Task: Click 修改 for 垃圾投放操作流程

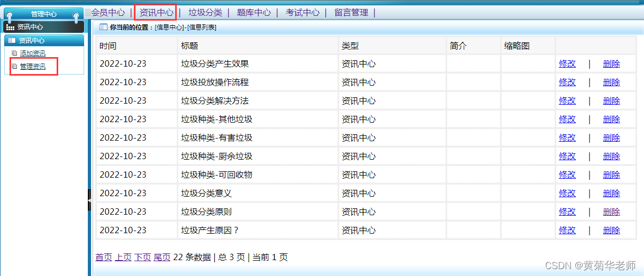Action: tap(567, 82)
